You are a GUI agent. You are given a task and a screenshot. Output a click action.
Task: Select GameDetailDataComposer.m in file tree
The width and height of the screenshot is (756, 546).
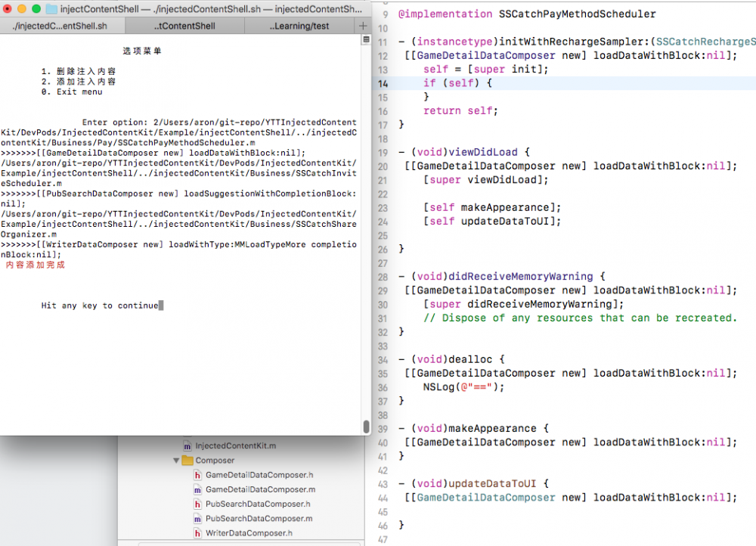point(260,489)
